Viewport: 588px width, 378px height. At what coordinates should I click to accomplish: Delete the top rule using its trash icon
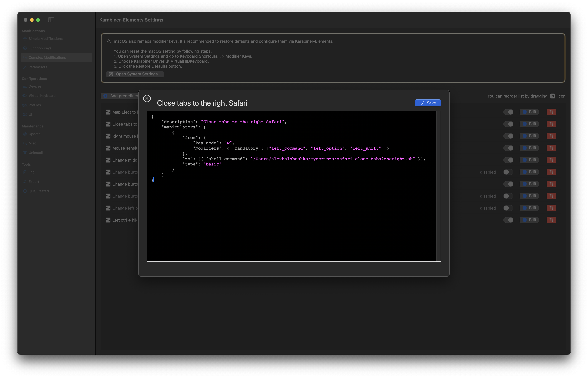(x=551, y=112)
